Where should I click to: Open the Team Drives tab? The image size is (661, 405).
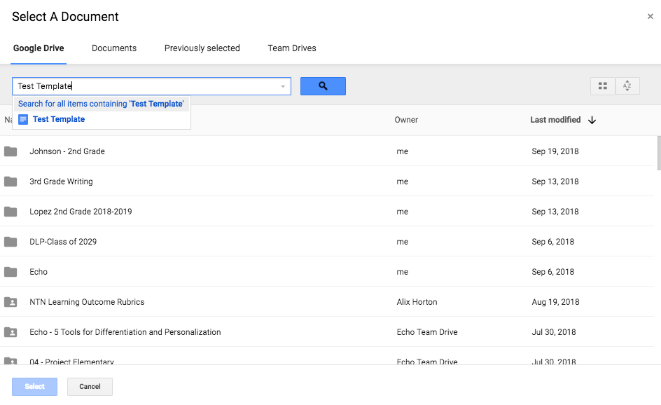[292, 48]
